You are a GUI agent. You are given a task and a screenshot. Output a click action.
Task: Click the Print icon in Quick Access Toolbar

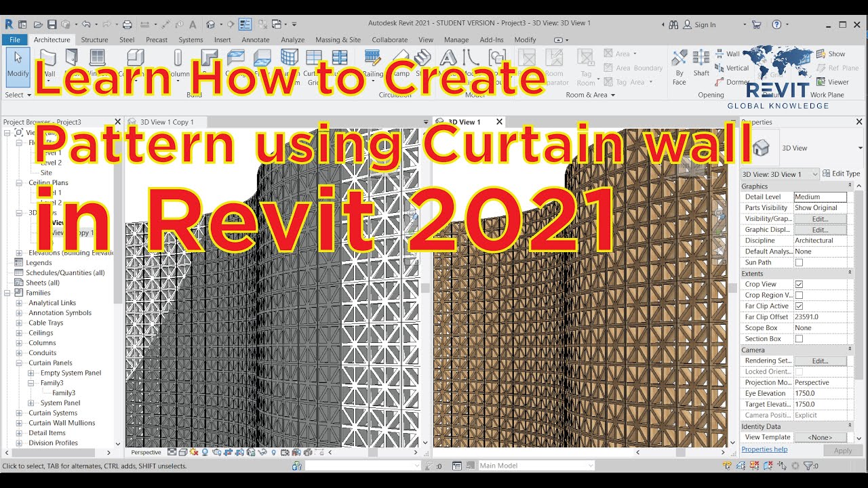tap(127, 24)
